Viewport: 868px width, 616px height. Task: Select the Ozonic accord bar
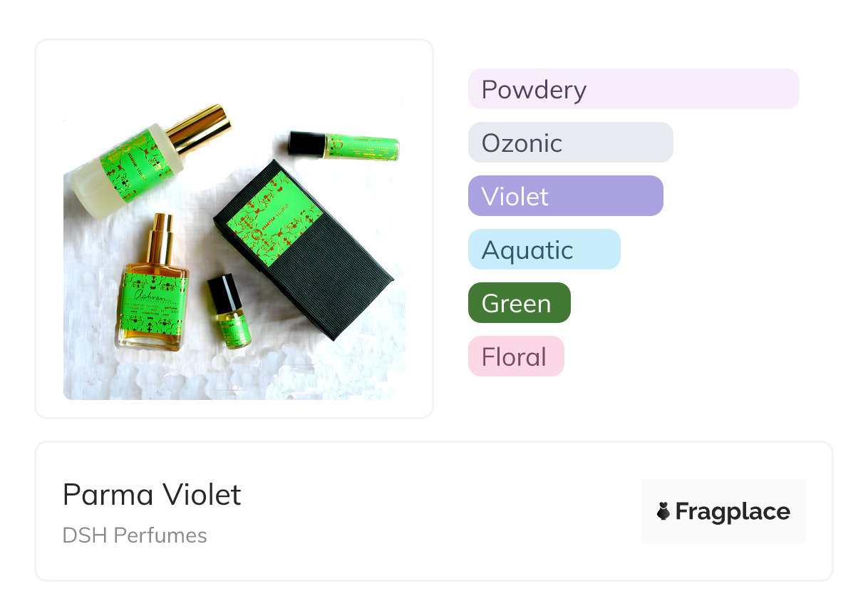click(570, 143)
